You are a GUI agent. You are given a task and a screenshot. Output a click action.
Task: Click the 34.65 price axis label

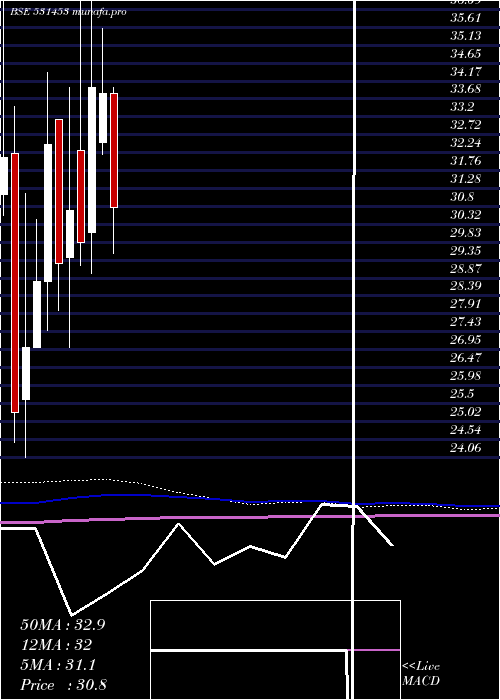tap(466, 54)
